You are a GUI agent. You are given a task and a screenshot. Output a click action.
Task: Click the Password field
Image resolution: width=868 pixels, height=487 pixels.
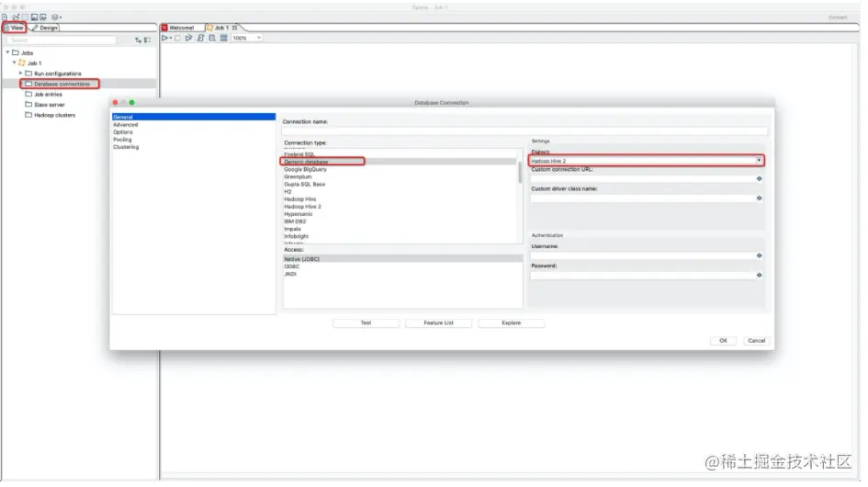(643, 275)
